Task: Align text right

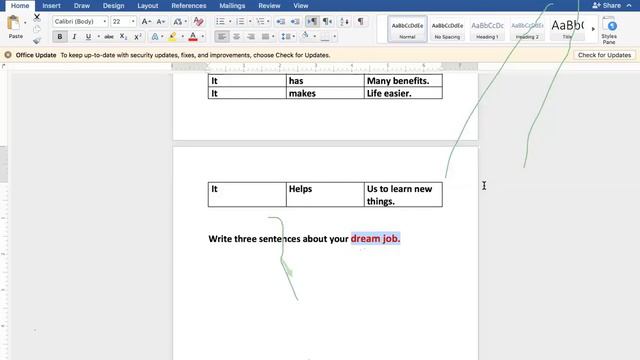Action: tap(251, 37)
